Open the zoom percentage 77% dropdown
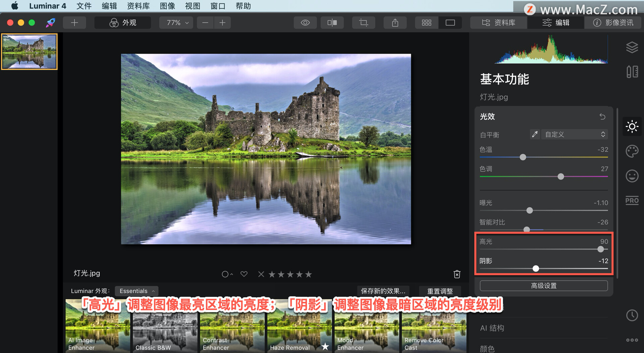 click(x=176, y=22)
